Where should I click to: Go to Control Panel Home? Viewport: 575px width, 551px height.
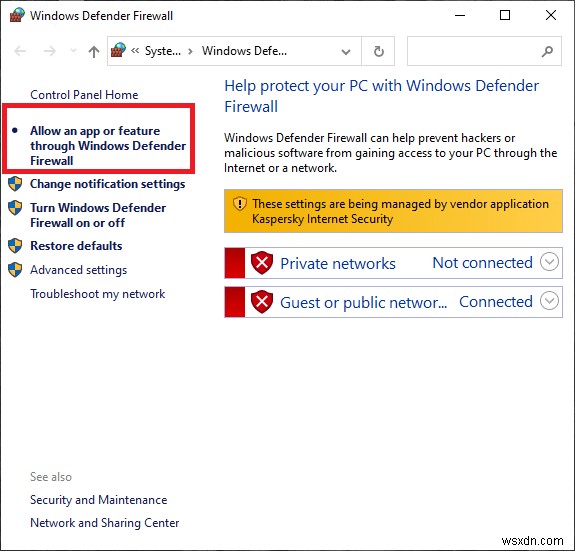coord(84,95)
